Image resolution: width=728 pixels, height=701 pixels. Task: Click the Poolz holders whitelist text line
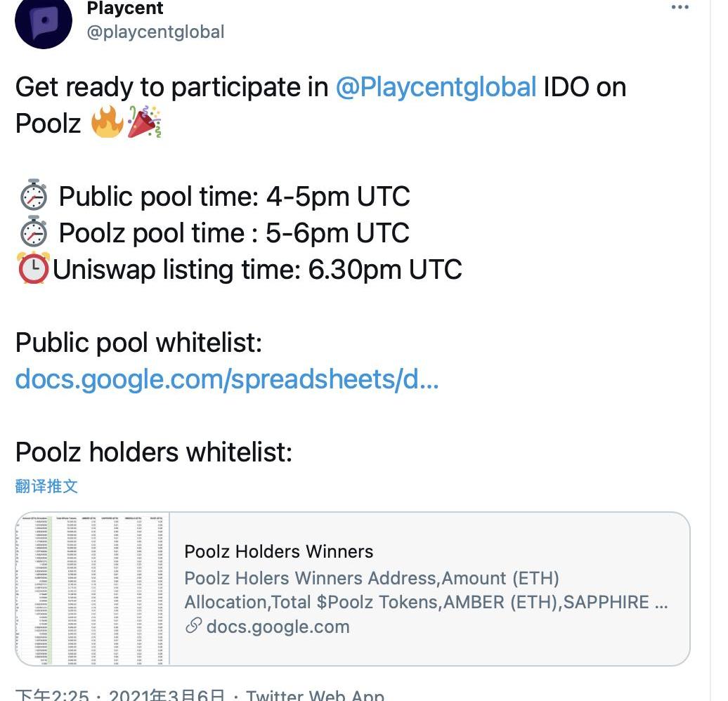pos(153,452)
